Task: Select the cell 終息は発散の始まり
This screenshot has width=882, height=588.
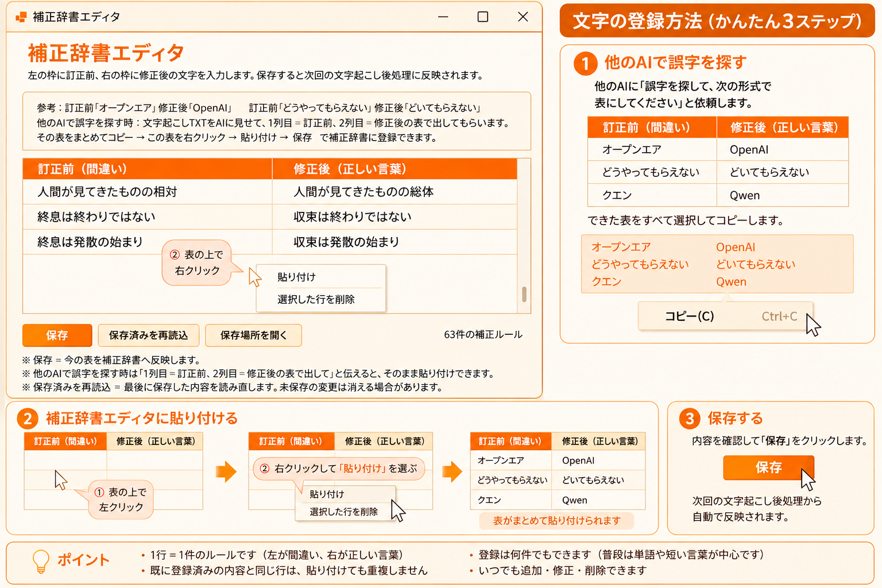Action: tap(147, 242)
